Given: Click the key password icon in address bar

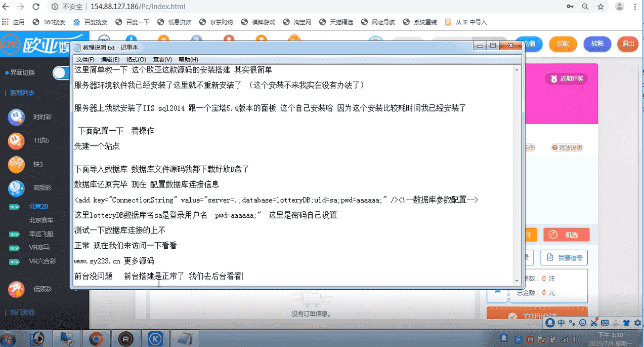Looking at the screenshot, I should point(571,7).
